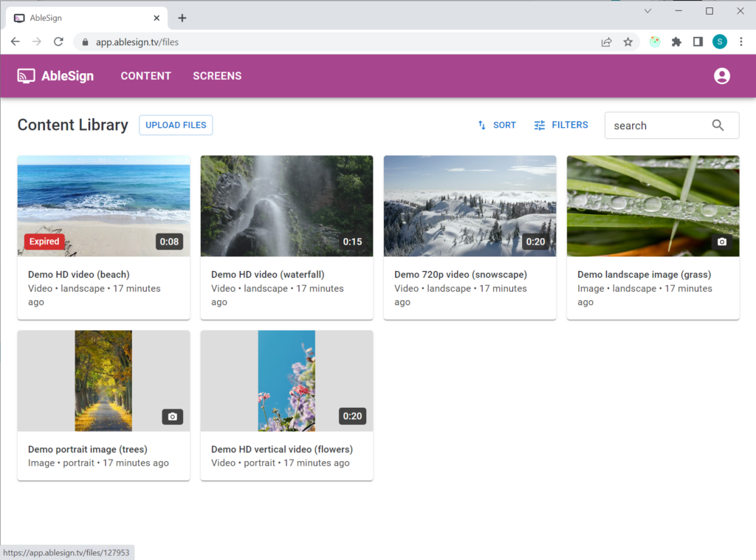Screen dimensions: 756x560
Task: Open the waterfall video thumbnail
Action: pyautogui.click(x=286, y=206)
